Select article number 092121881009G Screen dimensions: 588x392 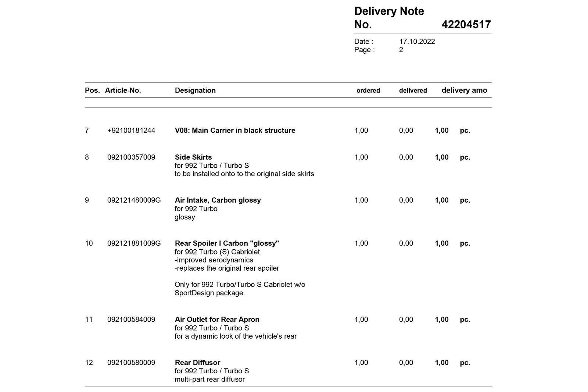point(134,243)
